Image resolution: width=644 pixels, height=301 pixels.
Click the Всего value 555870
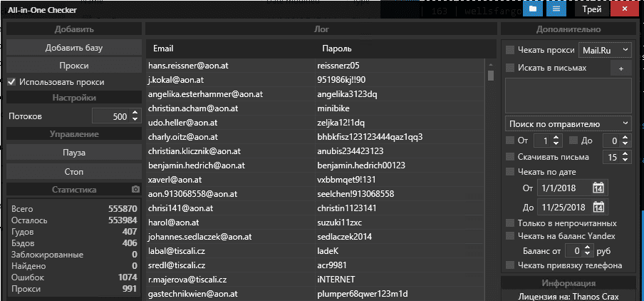pyautogui.click(x=123, y=209)
